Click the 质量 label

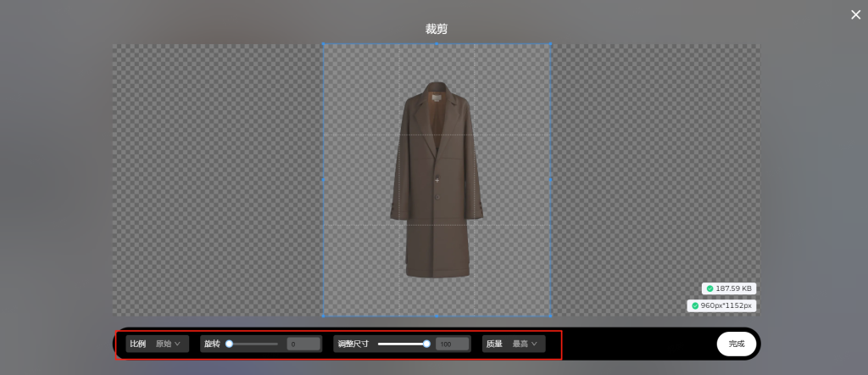(494, 344)
